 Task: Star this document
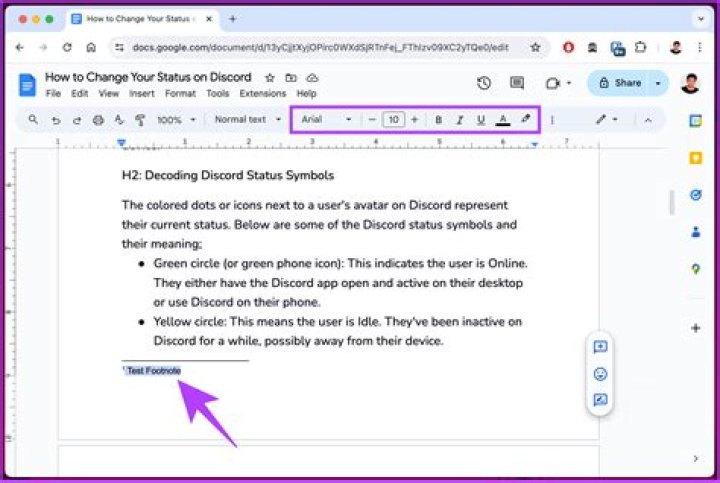(x=270, y=77)
